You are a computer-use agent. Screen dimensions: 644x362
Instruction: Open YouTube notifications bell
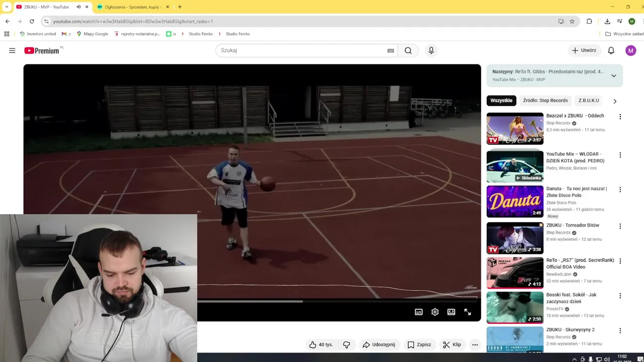611,50
